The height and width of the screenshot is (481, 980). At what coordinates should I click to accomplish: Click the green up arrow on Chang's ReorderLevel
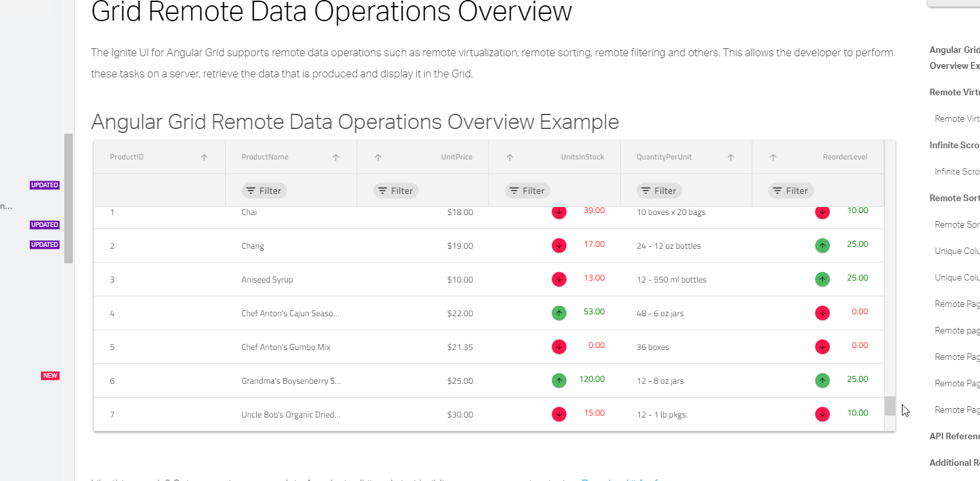pyautogui.click(x=822, y=245)
